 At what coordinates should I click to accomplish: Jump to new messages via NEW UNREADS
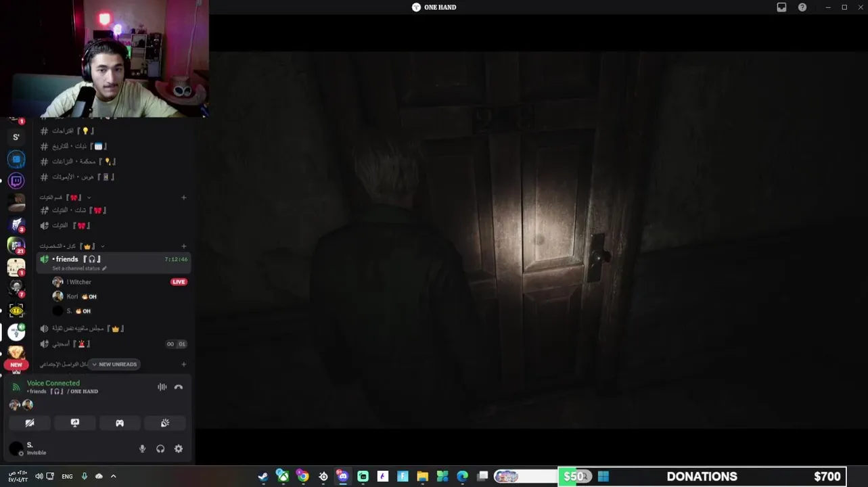[114, 364]
